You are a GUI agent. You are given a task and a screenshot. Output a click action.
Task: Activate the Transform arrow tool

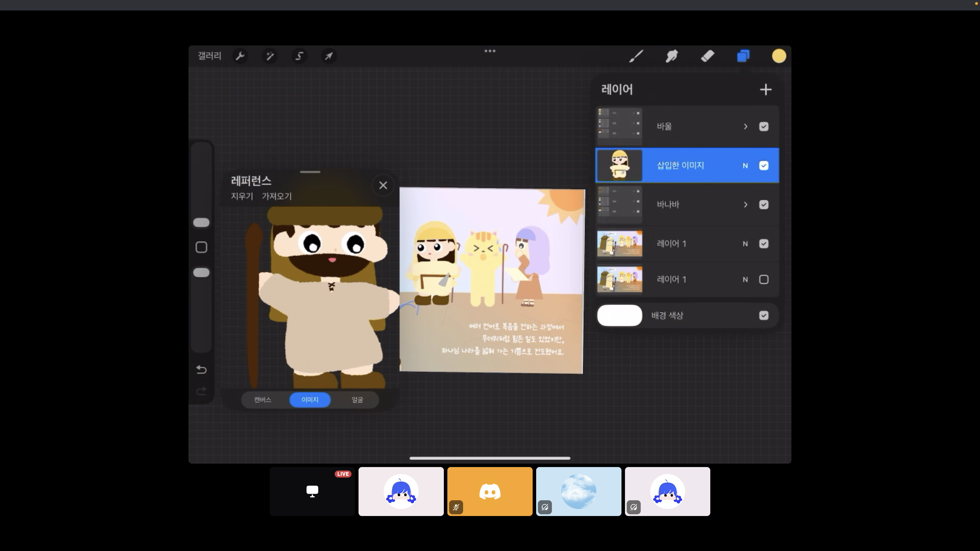pyautogui.click(x=329, y=56)
